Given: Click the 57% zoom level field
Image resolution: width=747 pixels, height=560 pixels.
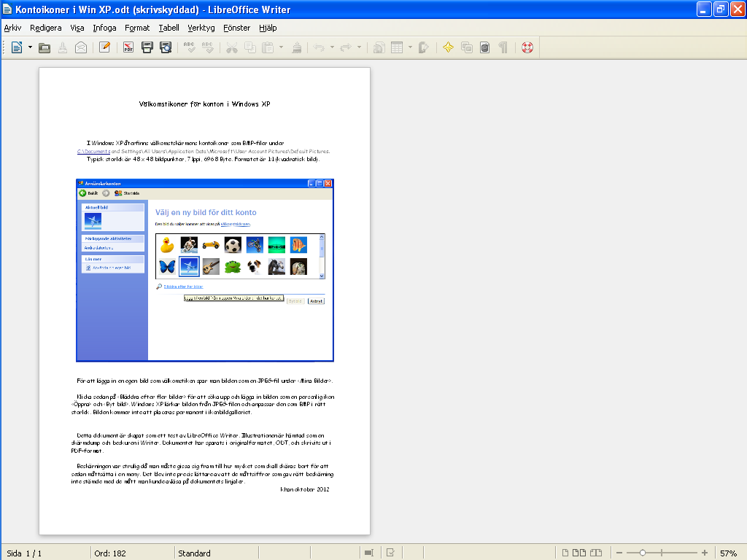Looking at the screenshot, I should [x=729, y=553].
